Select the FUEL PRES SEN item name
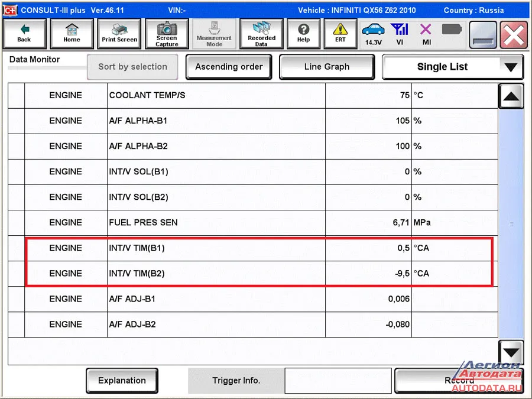 click(143, 223)
